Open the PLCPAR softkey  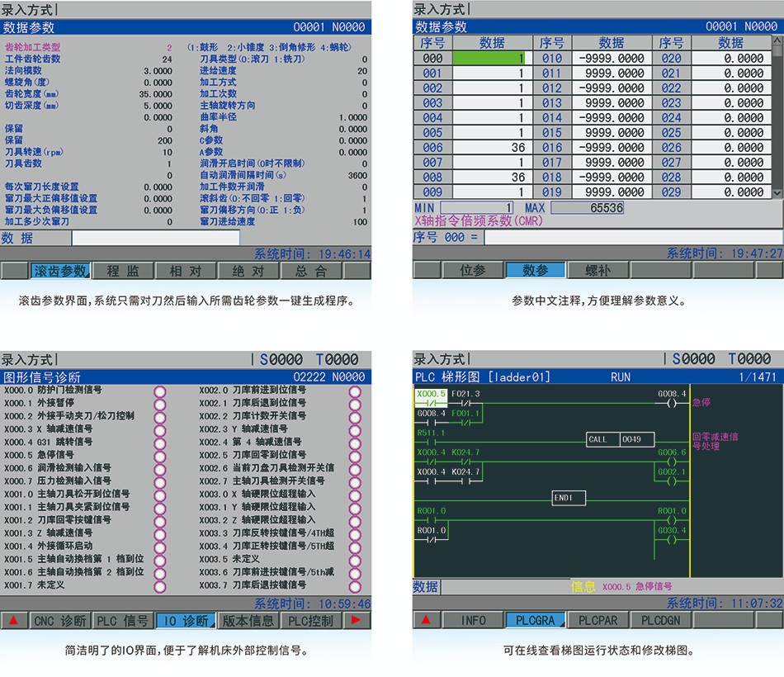(598, 621)
